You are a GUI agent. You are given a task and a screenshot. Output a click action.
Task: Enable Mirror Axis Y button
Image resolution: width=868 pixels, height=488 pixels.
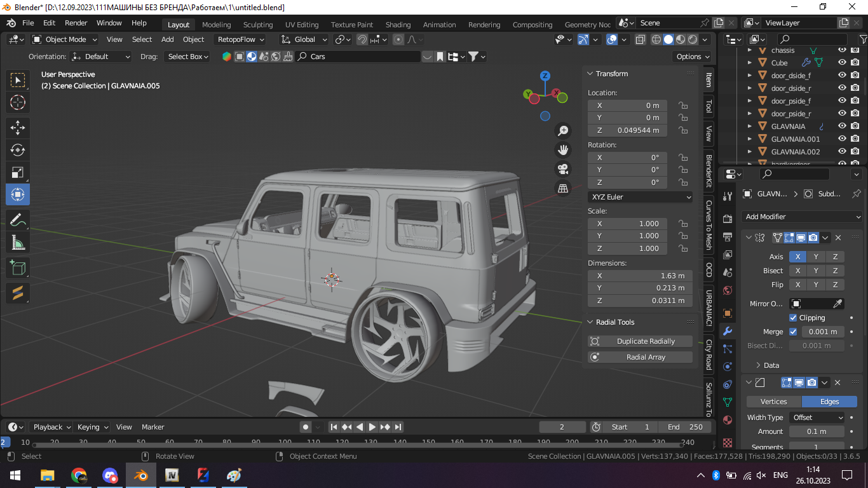pos(816,257)
